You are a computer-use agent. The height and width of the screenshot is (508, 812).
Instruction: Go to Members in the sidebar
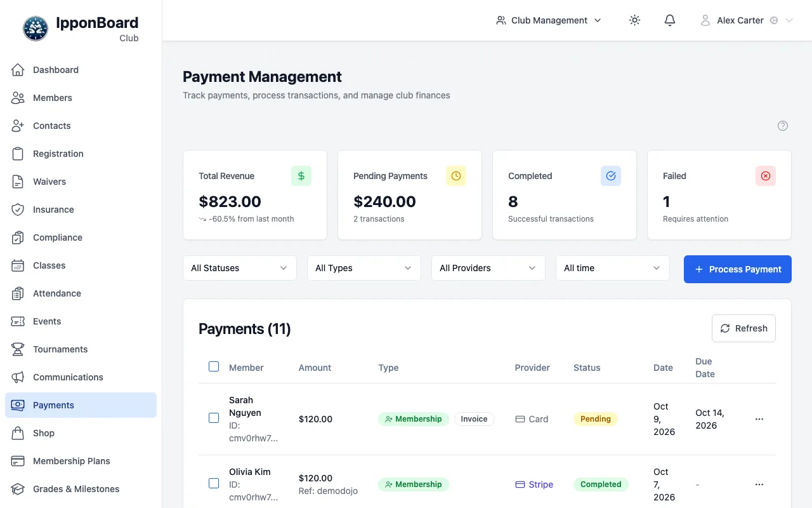(x=81, y=98)
